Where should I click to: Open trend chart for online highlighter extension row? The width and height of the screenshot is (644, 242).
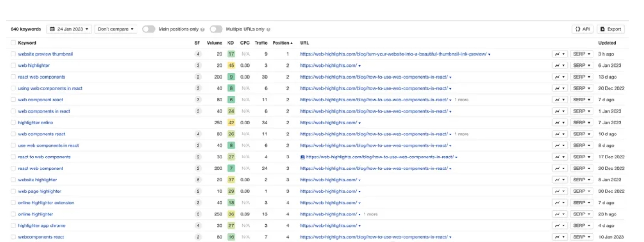(x=559, y=203)
